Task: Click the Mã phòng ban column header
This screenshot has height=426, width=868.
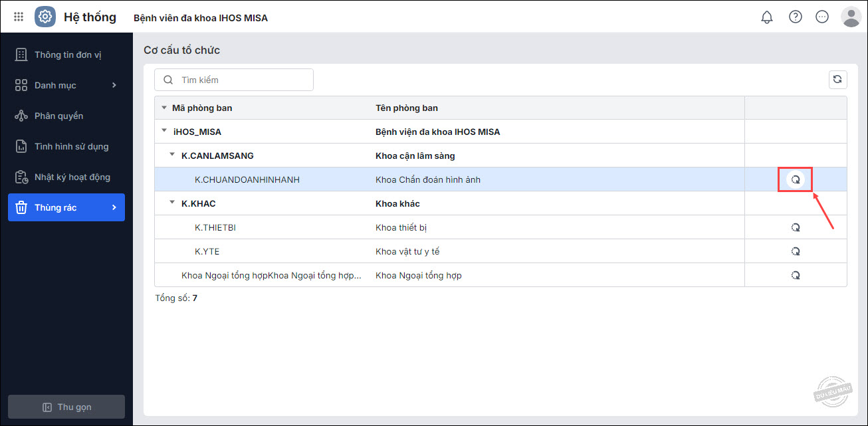Action: tap(202, 108)
